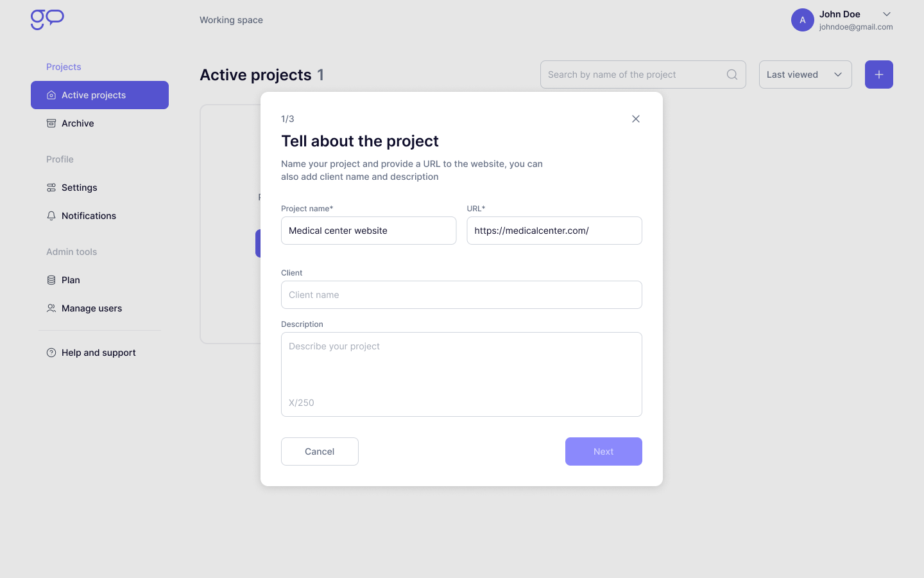
Task: Click the URL input field
Action: click(x=554, y=231)
